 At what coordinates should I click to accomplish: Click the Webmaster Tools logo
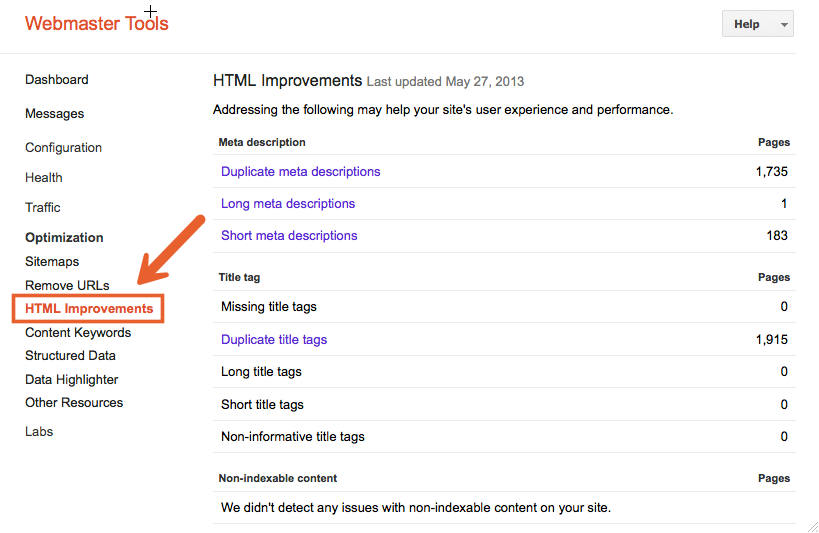point(97,23)
